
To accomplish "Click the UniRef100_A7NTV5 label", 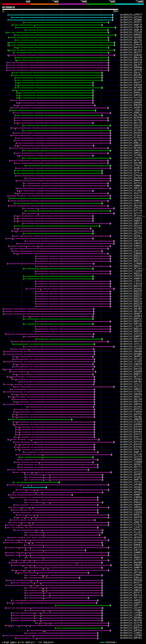I will click(131, 27).
